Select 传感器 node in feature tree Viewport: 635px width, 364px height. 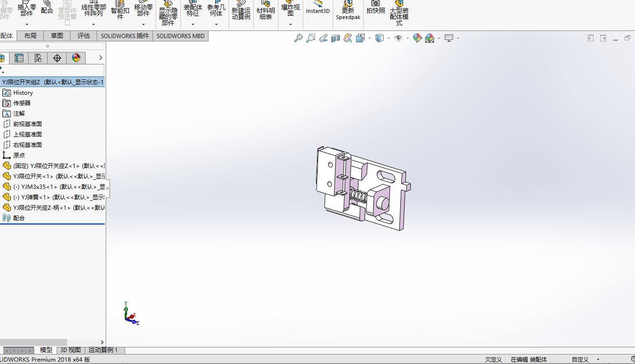click(x=22, y=103)
